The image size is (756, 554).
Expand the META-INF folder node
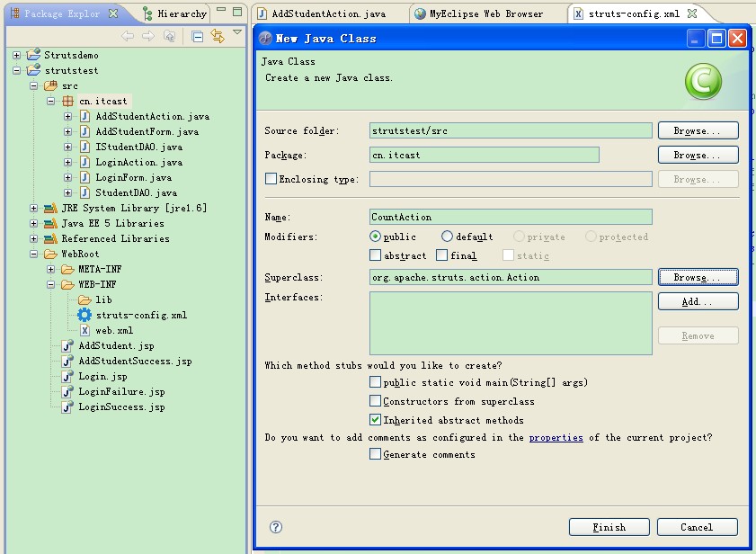pyautogui.click(x=50, y=269)
